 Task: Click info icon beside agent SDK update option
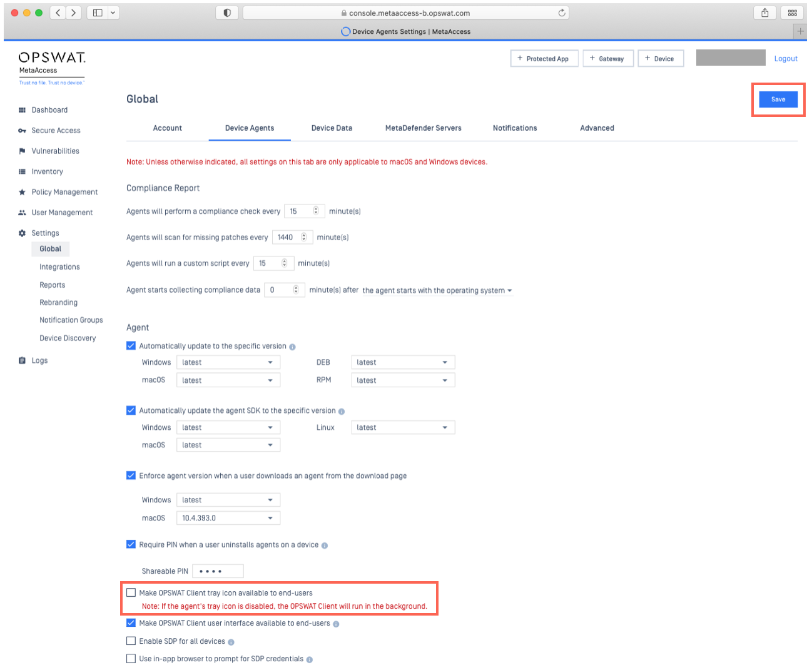[x=342, y=412]
